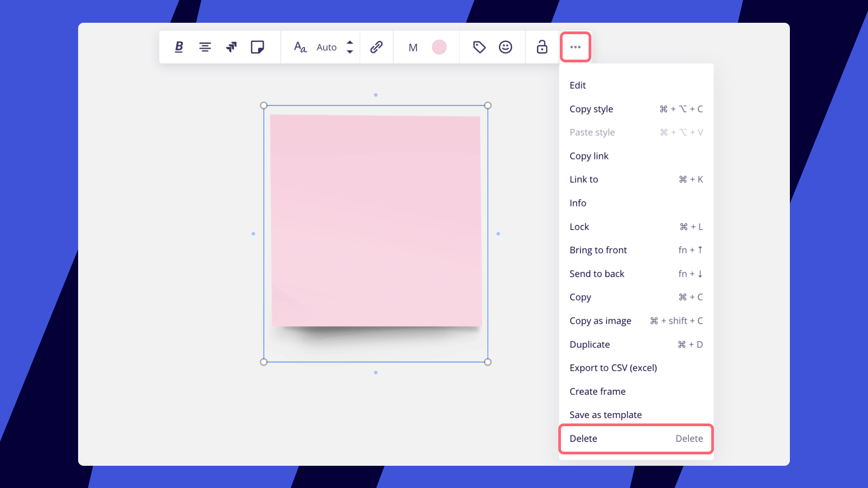The image size is (868, 488).
Task: Open the emoji reaction picker
Action: (x=505, y=47)
